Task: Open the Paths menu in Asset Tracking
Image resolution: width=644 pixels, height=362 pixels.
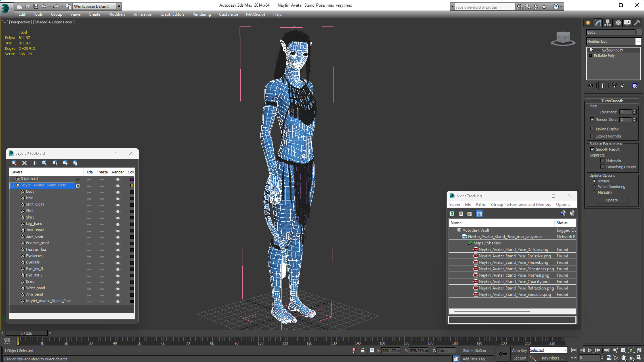Action: tap(480, 204)
